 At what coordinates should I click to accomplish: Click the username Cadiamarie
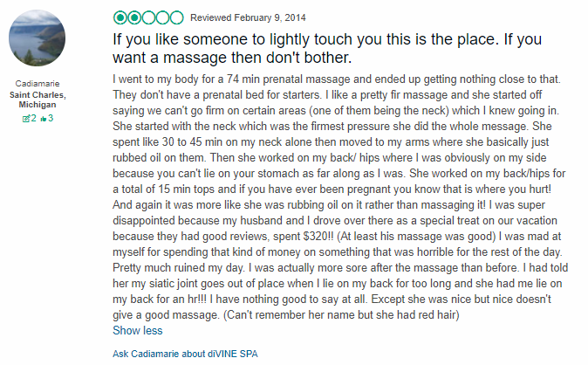(38, 83)
